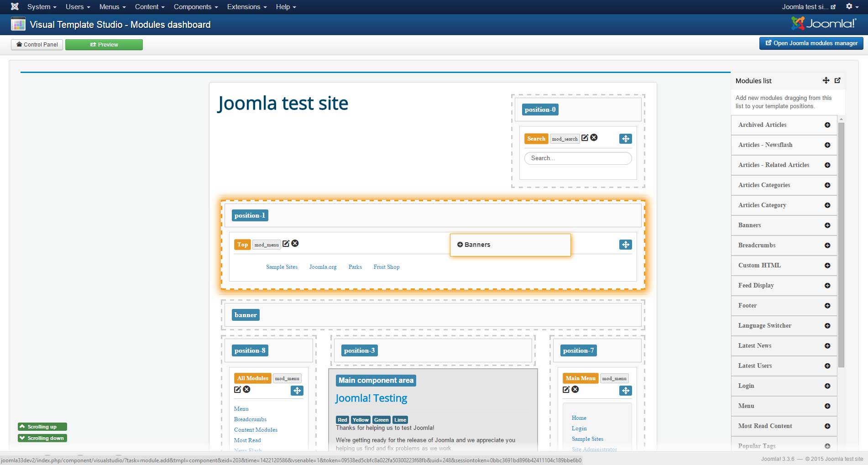This screenshot has height=465, width=868.
Task: Open the Users menu
Action: click(x=78, y=7)
